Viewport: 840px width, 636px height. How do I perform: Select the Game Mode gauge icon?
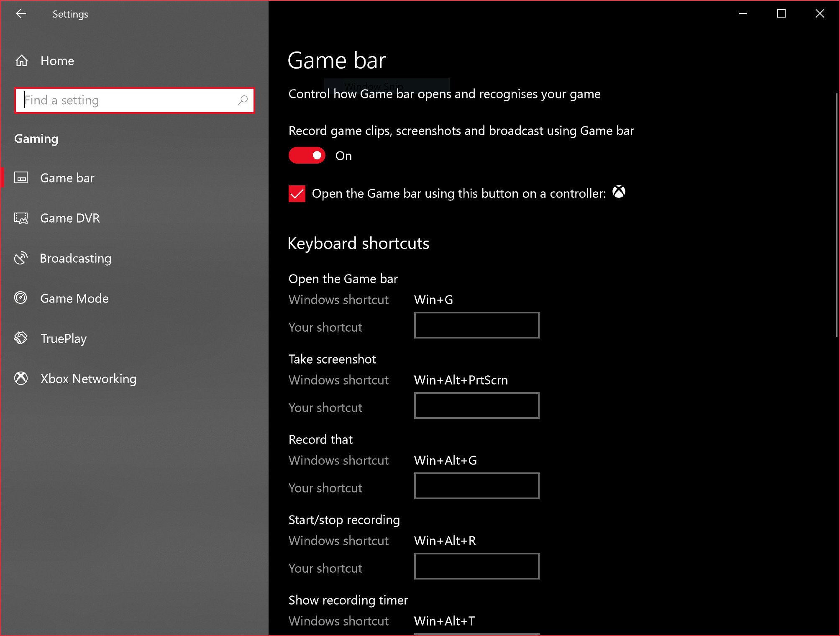tap(21, 298)
